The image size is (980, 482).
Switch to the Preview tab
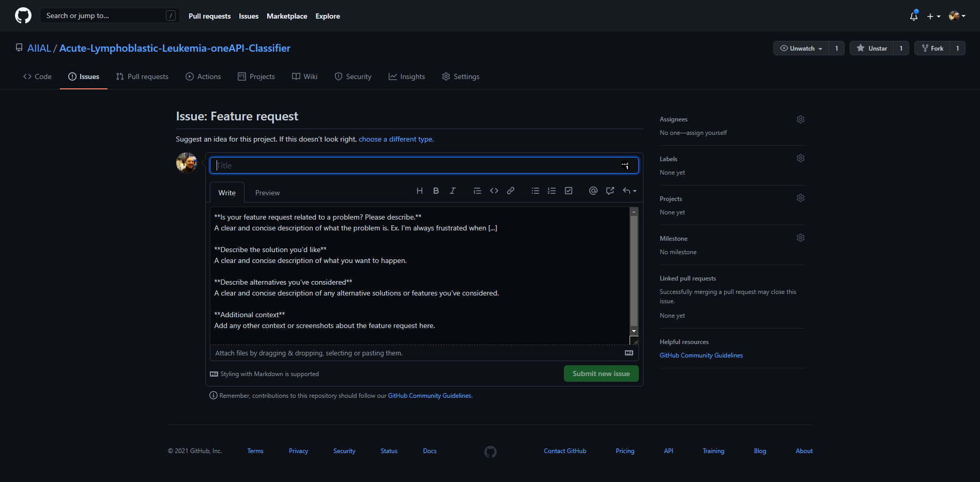(267, 193)
